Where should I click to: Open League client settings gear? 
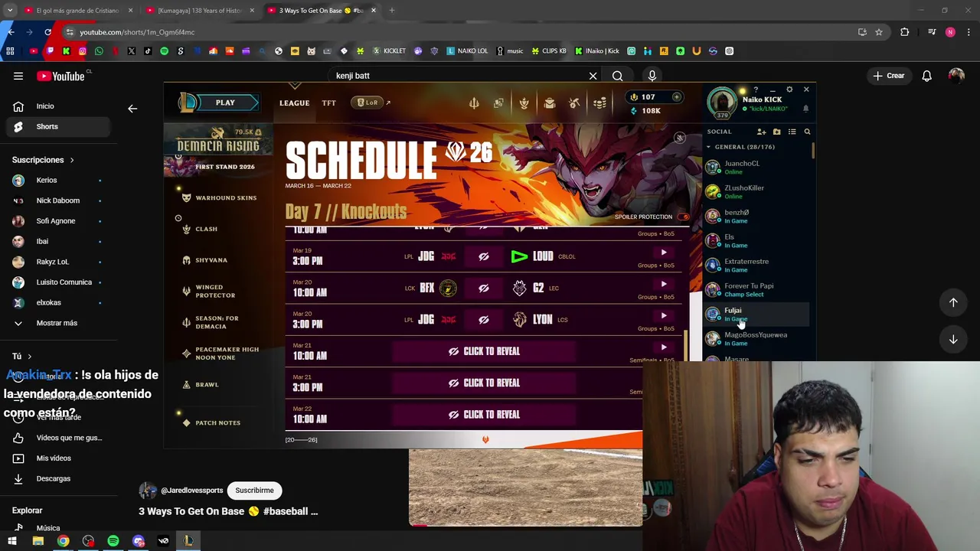pyautogui.click(x=789, y=90)
